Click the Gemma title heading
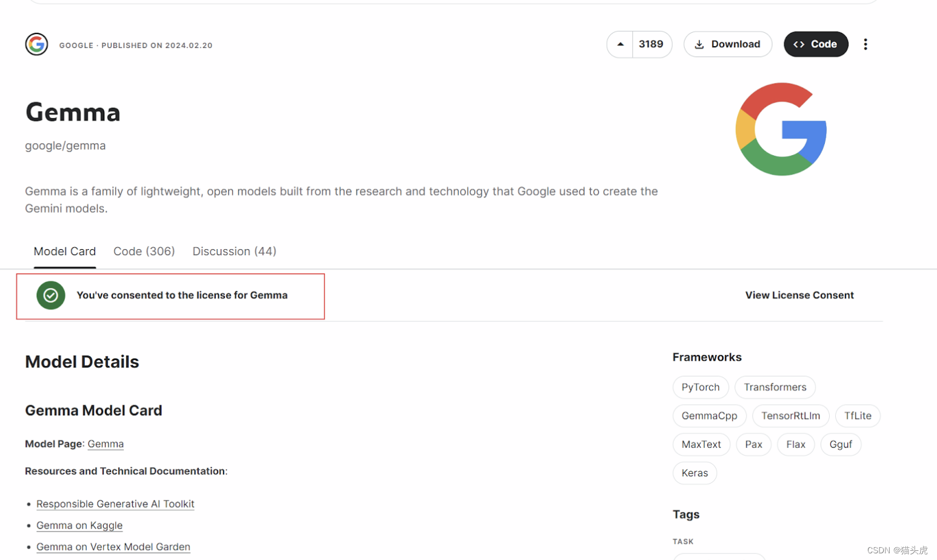The image size is (937, 560). (73, 112)
